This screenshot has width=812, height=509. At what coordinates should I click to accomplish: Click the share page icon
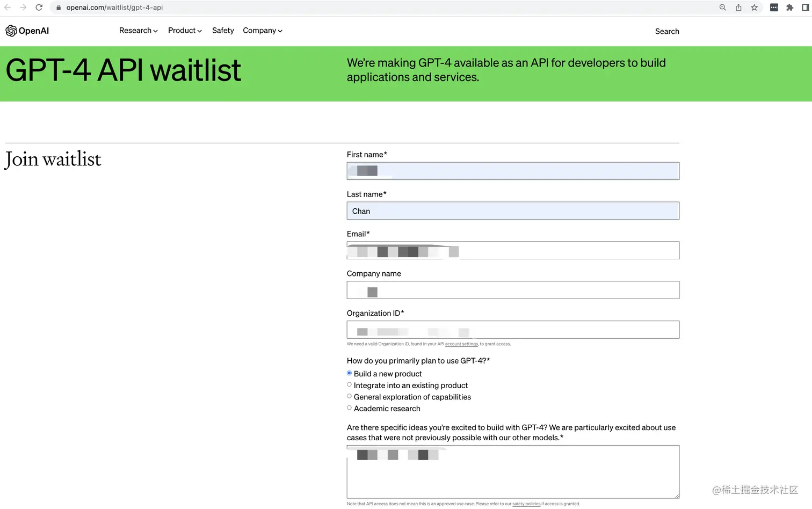coord(738,8)
